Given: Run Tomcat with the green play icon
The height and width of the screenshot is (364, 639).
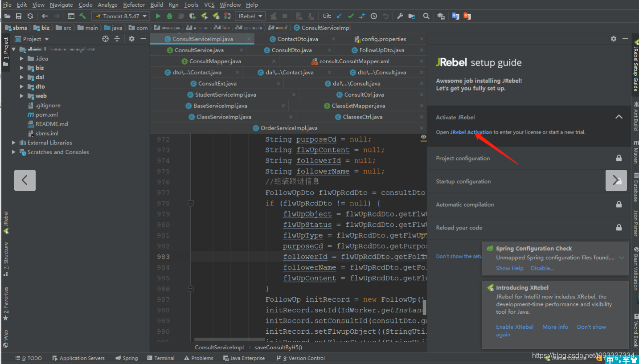Looking at the screenshot, I should click(158, 16).
